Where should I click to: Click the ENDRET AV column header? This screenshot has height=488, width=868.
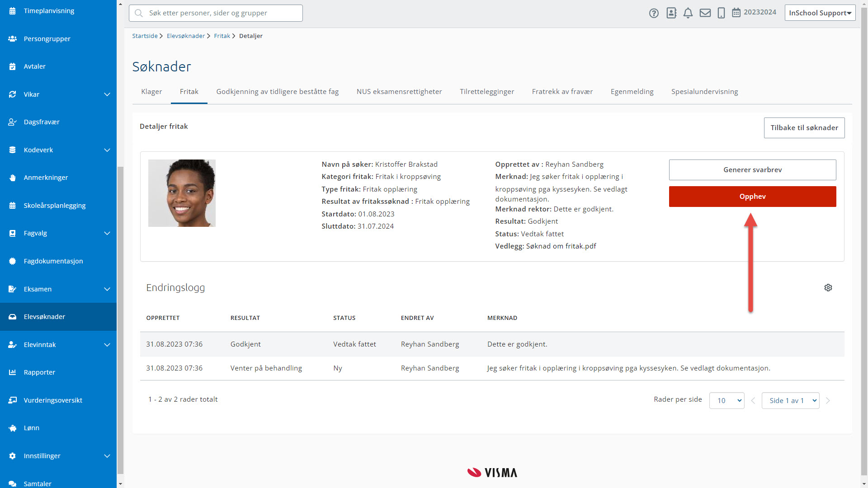(417, 318)
